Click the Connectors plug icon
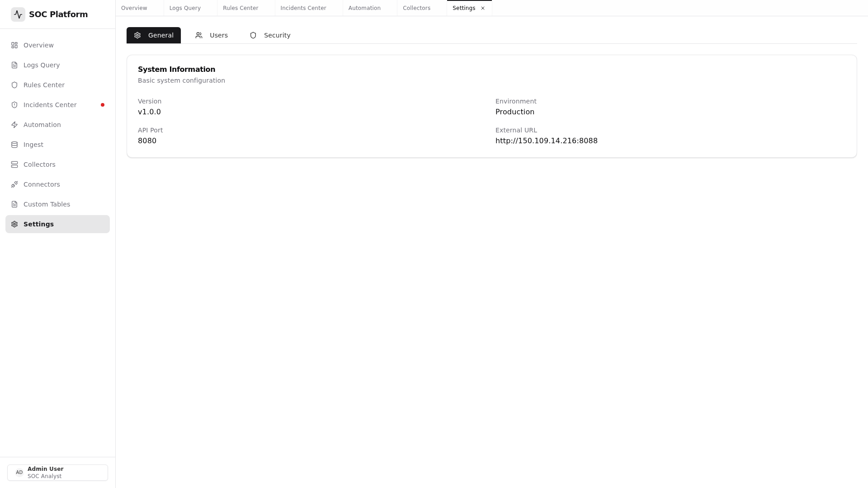The image size is (868, 488). (14, 184)
